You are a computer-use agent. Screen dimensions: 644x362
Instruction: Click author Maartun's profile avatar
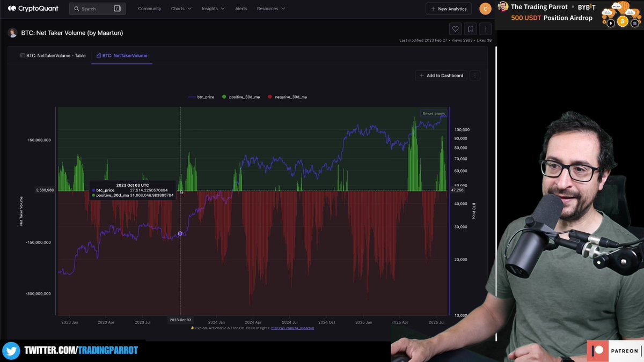pos(12,33)
